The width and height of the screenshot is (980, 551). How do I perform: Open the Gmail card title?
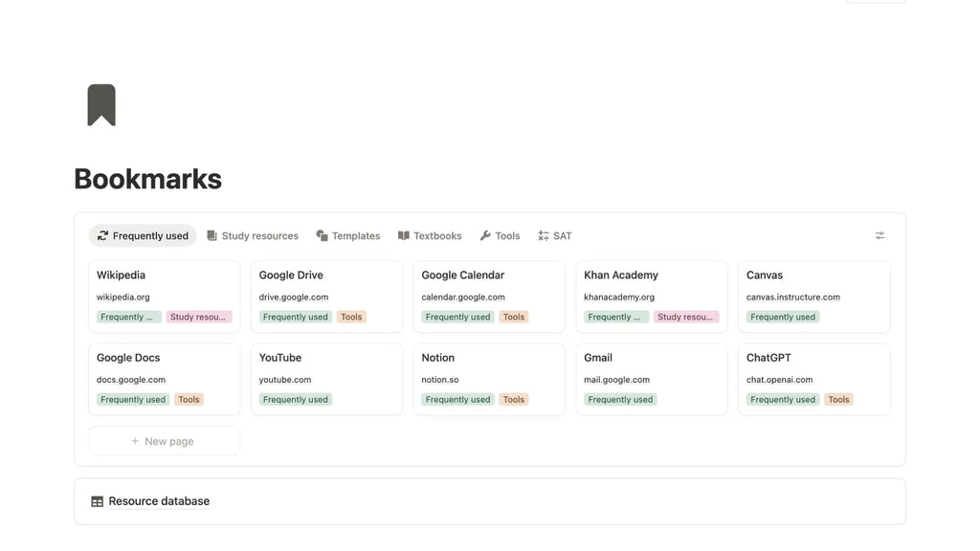[x=597, y=358]
